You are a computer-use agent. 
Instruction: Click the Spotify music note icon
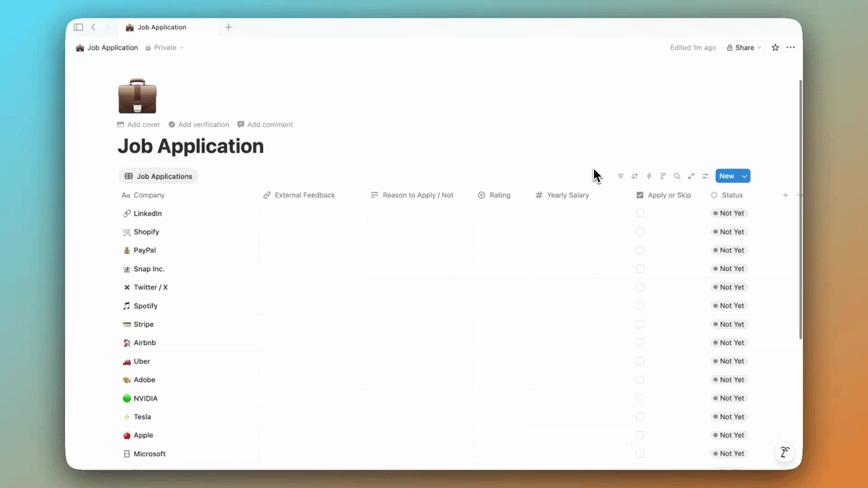point(127,306)
